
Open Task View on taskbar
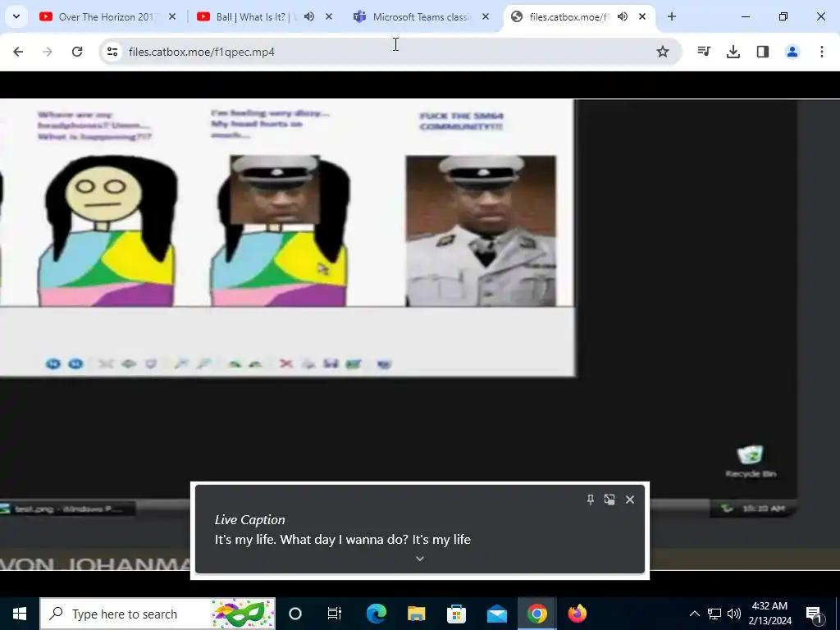pyautogui.click(x=335, y=614)
